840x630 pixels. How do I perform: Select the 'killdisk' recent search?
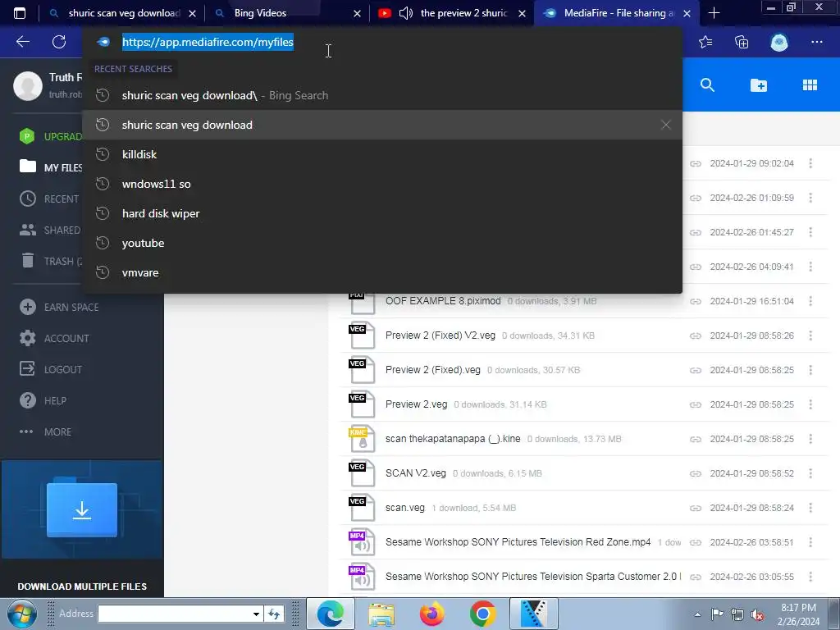[x=382, y=154]
